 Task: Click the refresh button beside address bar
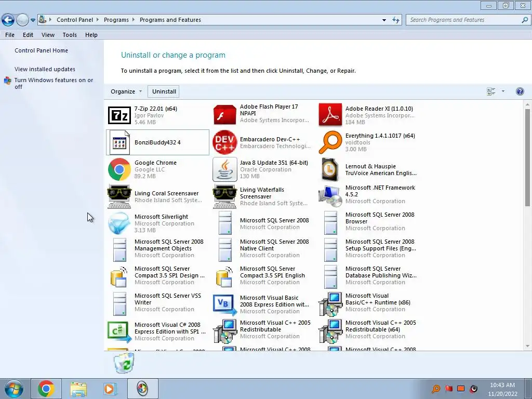click(395, 20)
